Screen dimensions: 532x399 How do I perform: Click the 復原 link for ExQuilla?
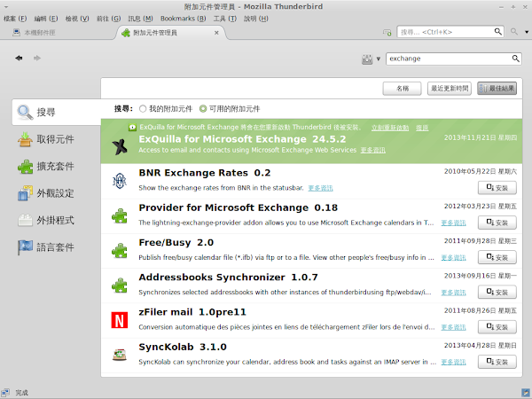422,128
